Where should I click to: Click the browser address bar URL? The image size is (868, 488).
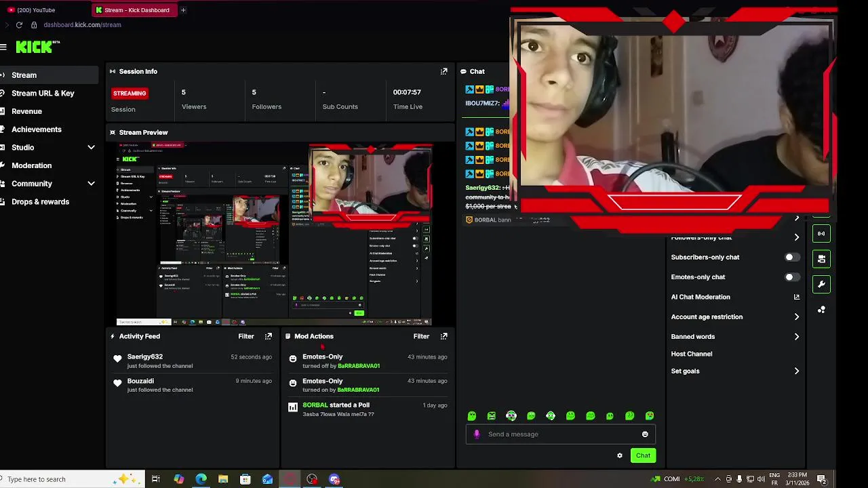point(82,25)
